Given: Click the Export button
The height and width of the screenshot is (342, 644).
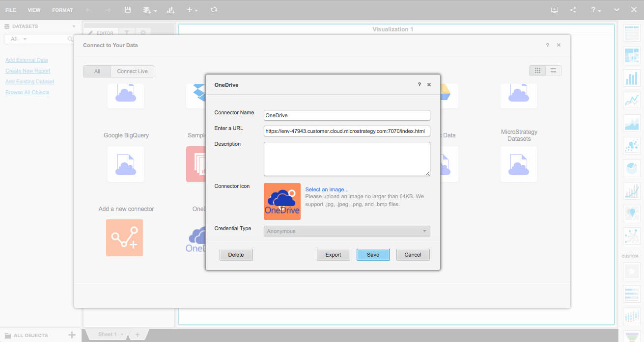Looking at the screenshot, I should pos(333,255).
